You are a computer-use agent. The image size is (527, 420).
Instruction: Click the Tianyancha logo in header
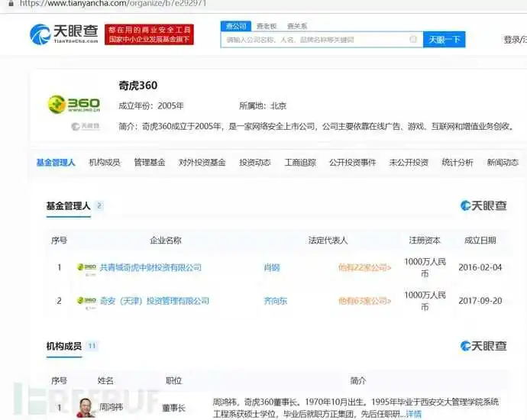64,34
